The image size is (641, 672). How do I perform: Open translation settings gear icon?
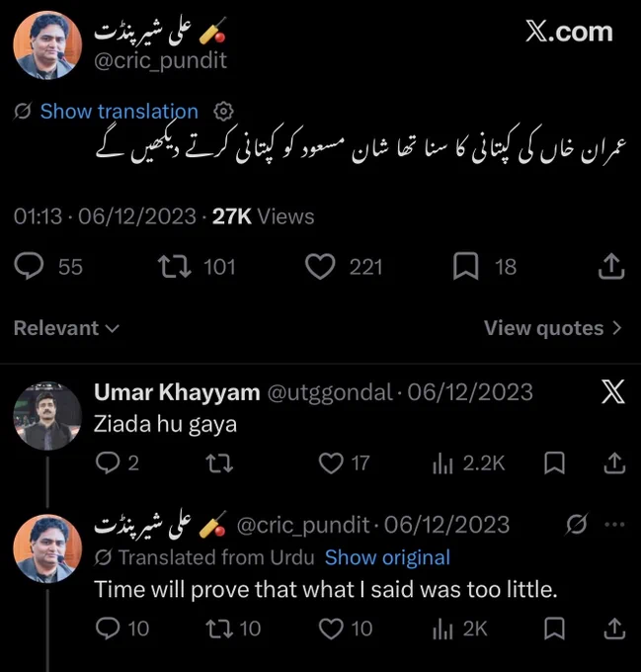223,112
